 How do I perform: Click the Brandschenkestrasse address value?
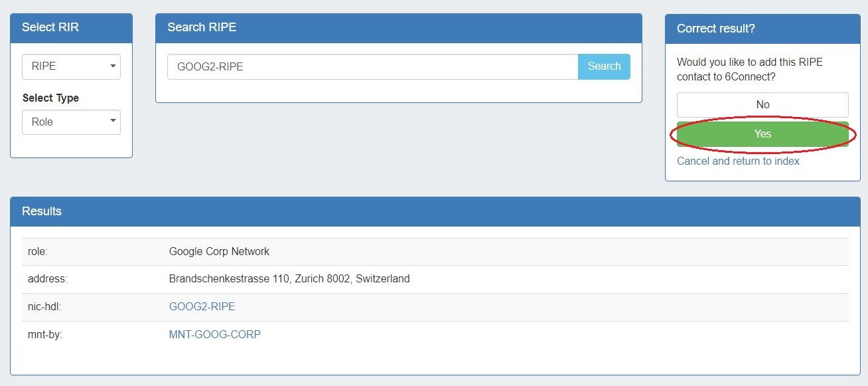[x=289, y=278]
